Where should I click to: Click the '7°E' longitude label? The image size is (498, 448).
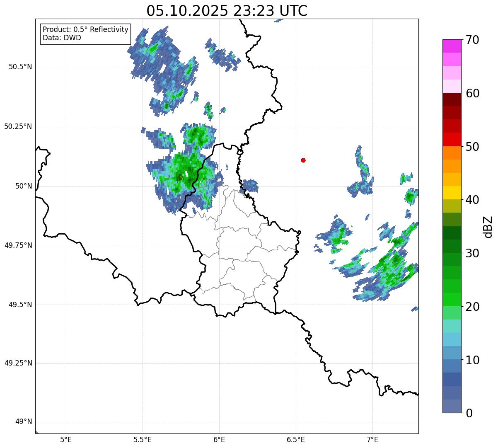pyautogui.click(x=372, y=439)
